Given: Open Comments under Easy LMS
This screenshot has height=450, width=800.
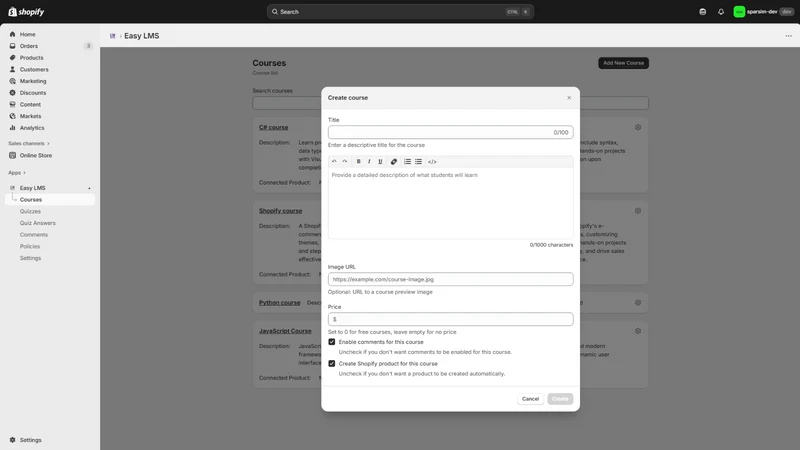Looking at the screenshot, I should [34, 235].
